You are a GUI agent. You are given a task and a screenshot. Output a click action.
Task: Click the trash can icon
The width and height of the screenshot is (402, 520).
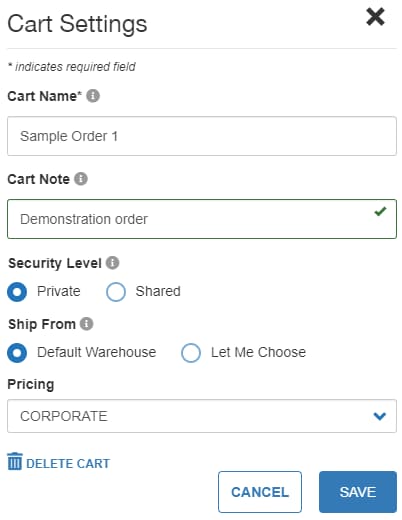pyautogui.click(x=15, y=461)
